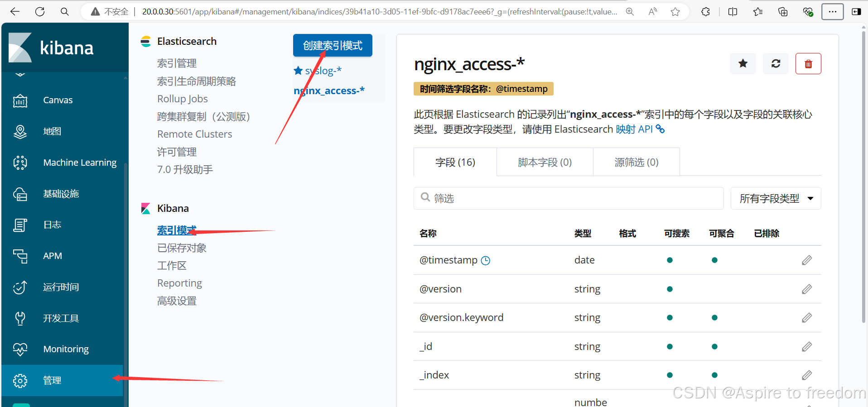Sort by the 类型 column header

(583, 234)
